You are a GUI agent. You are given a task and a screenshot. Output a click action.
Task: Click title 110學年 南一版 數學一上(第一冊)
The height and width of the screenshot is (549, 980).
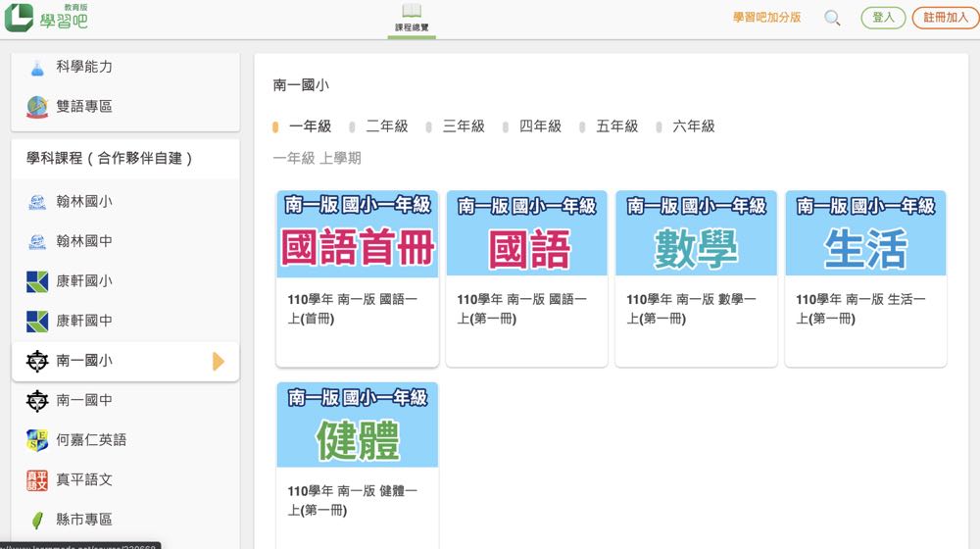pyautogui.click(x=691, y=309)
